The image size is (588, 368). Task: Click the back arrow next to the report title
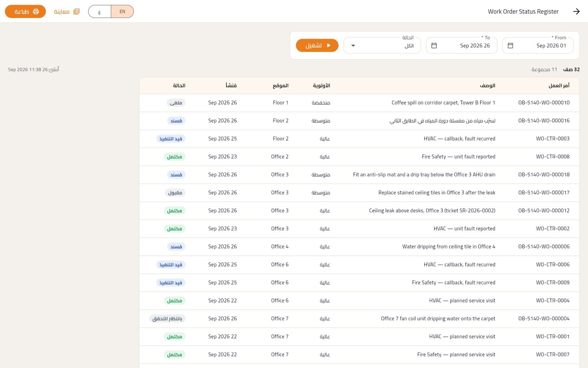(x=576, y=11)
